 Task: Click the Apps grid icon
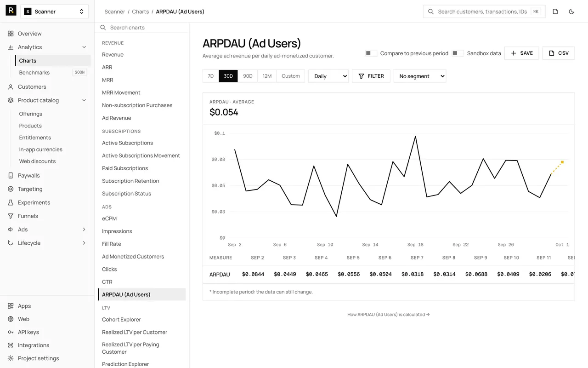click(x=11, y=306)
